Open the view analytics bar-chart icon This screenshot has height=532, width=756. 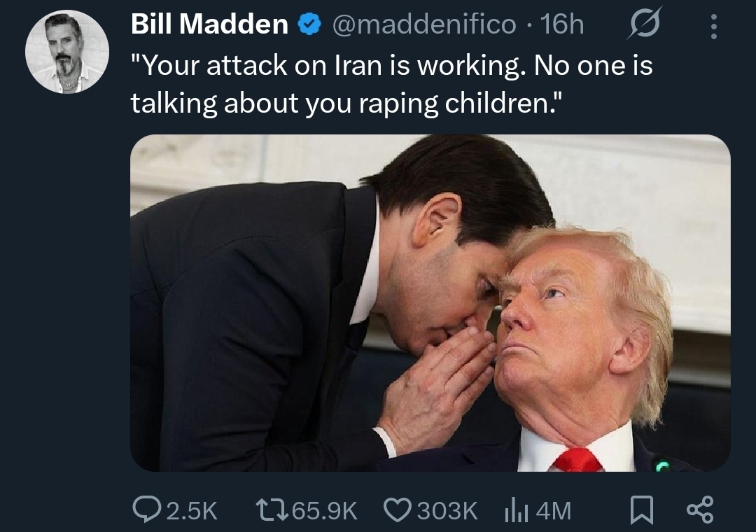point(517,511)
